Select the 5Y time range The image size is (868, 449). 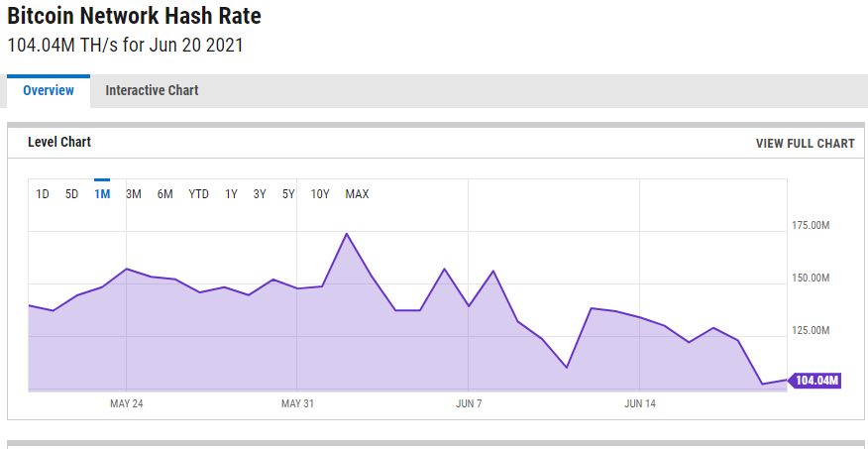[288, 194]
